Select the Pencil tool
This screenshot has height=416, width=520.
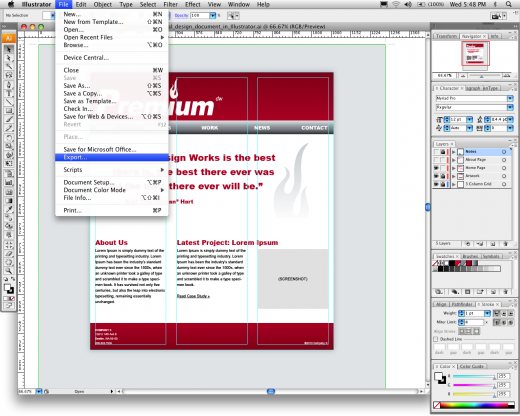click(9, 128)
